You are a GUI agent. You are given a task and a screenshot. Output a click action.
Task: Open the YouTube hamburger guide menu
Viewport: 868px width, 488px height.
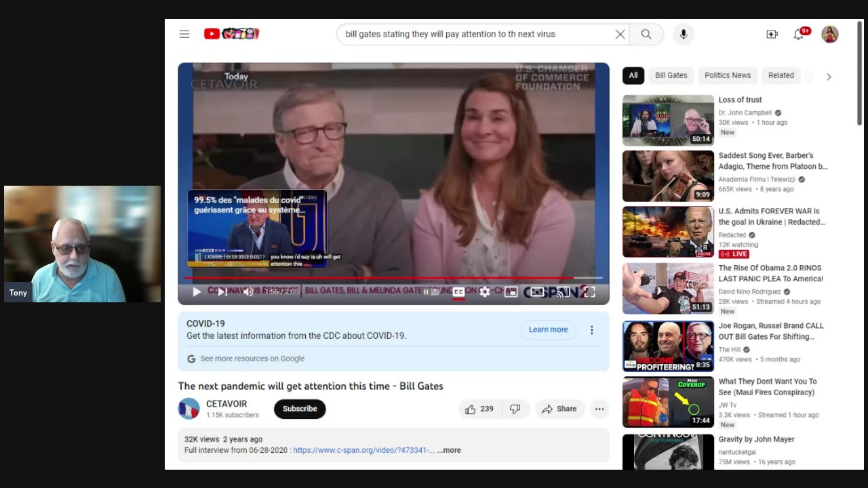coord(184,34)
